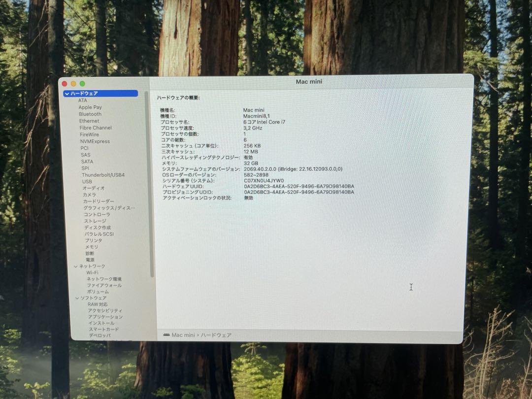Click the Mac mini window title

point(309,82)
